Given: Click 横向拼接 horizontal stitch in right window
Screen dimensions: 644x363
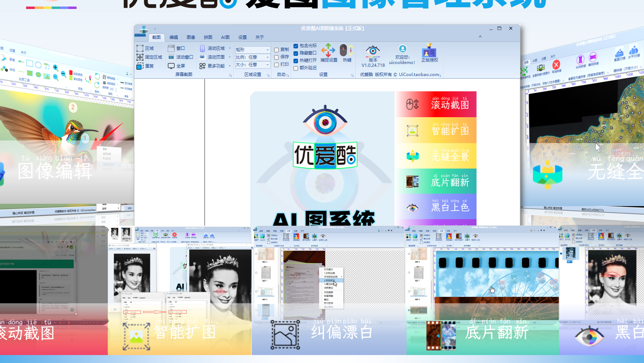Looking at the screenshot, I should (x=593, y=59).
